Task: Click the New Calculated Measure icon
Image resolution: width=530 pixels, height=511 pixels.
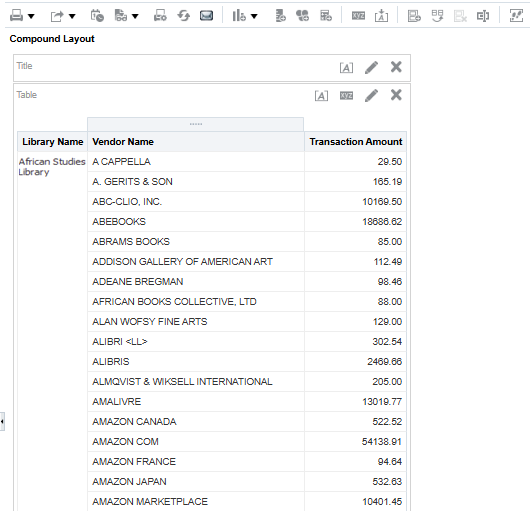Action: (x=326, y=16)
